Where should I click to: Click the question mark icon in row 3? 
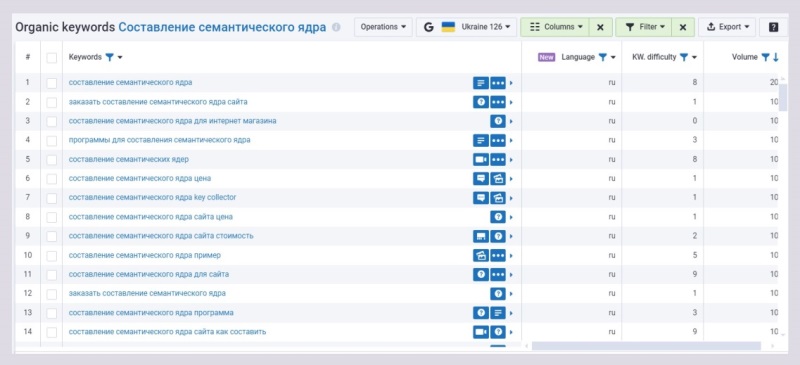pyautogui.click(x=498, y=121)
